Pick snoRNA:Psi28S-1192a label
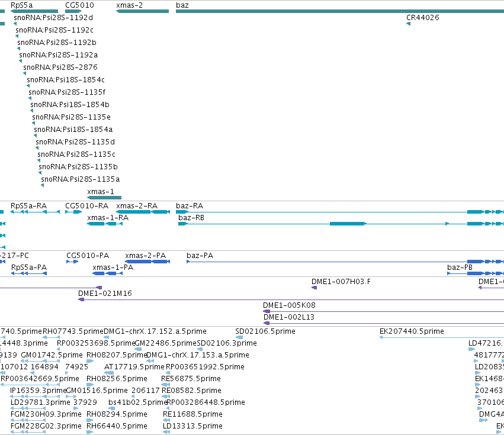 pyautogui.click(x=59, y=55)
